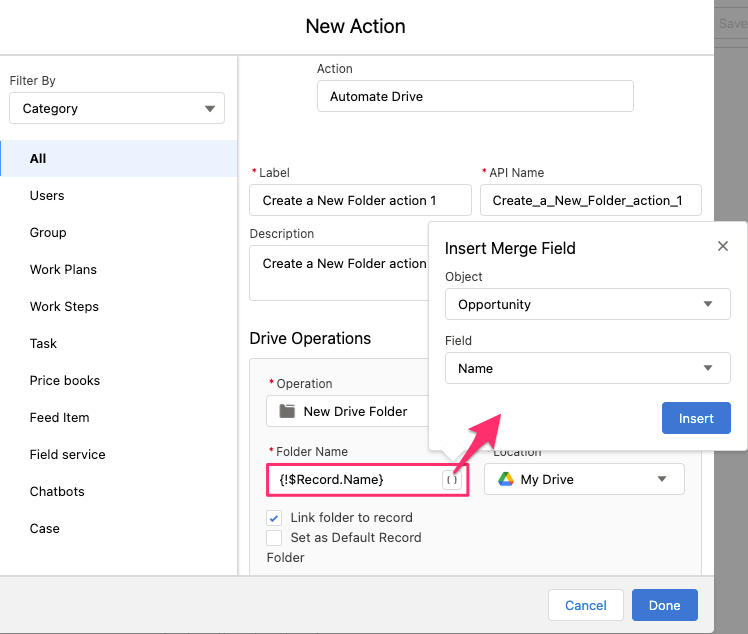Screen dimensions: 748x634
Task: Select the All category
Action: (38, 158)
